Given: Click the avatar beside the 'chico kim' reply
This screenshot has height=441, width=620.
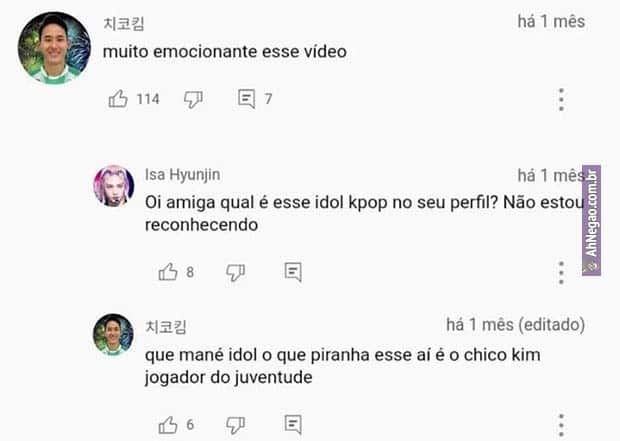Looking at the screenshot, I should tap(113, 334).
